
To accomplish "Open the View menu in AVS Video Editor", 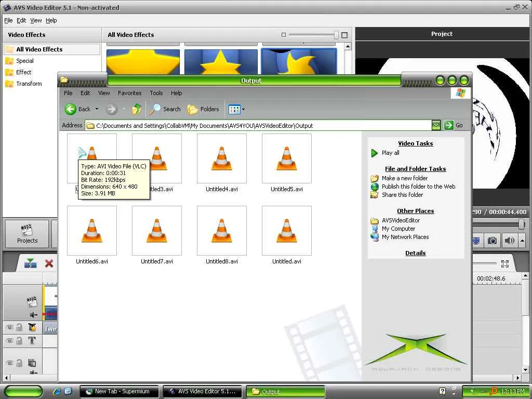I will click(x=36, y=20).
